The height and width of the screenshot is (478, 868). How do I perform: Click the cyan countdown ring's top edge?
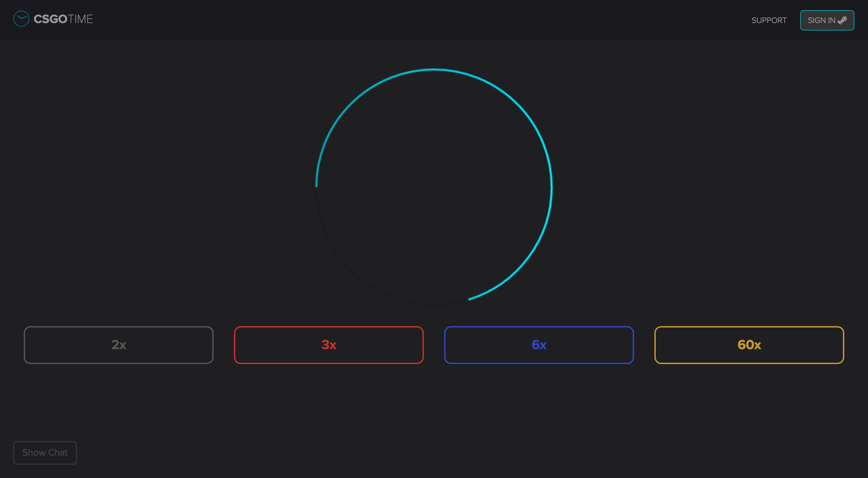click(434, 69)
